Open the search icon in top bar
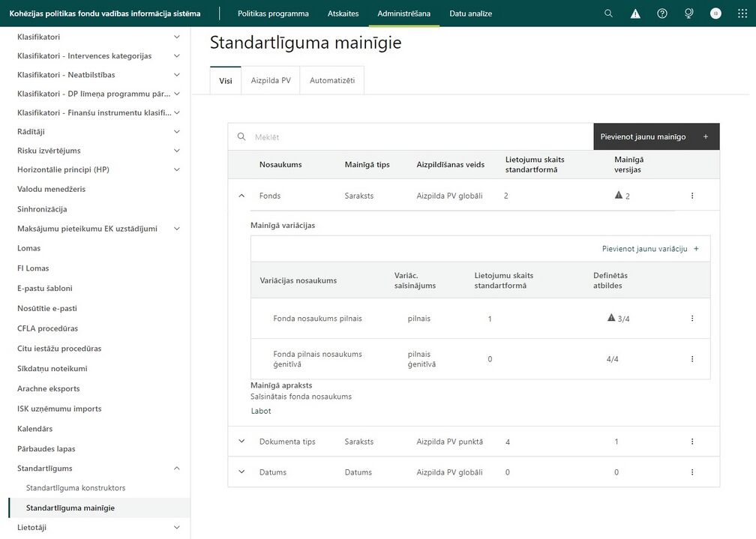 pos(608,13)
